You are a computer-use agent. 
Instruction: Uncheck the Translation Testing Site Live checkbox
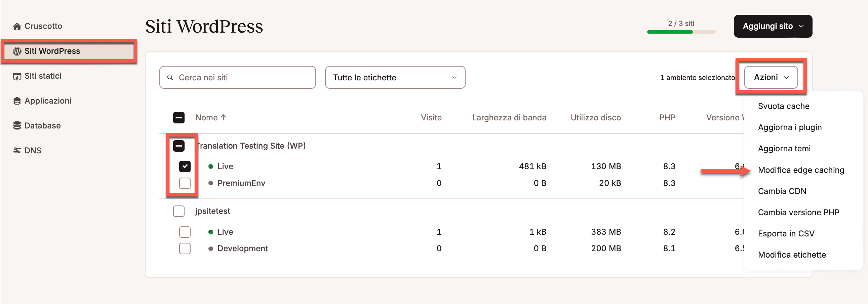(x=185, y=166)
